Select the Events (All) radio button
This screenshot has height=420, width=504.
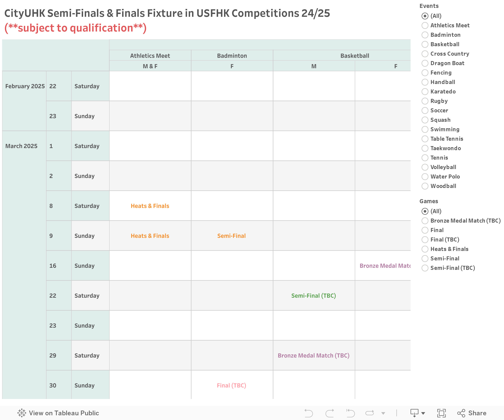click(x=425, y=16)
